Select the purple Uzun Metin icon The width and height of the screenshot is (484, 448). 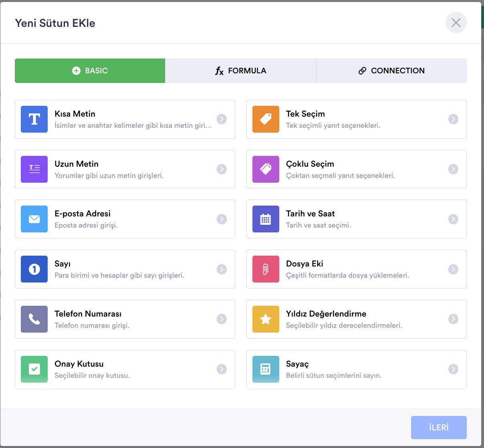34,169
